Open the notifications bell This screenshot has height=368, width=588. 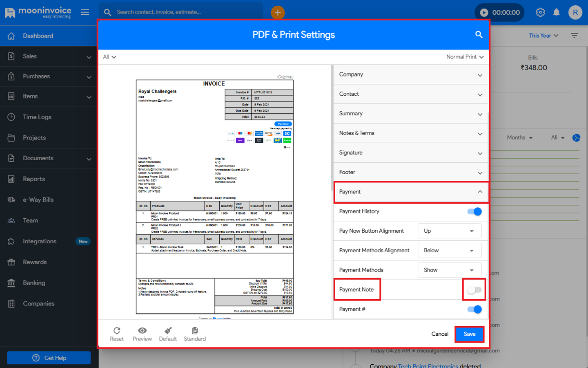click(x=556, y=12)
